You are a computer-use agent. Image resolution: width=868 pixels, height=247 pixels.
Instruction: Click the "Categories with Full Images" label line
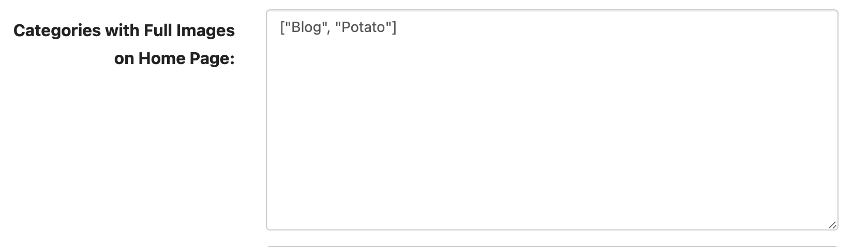click(x=124, y=31)
